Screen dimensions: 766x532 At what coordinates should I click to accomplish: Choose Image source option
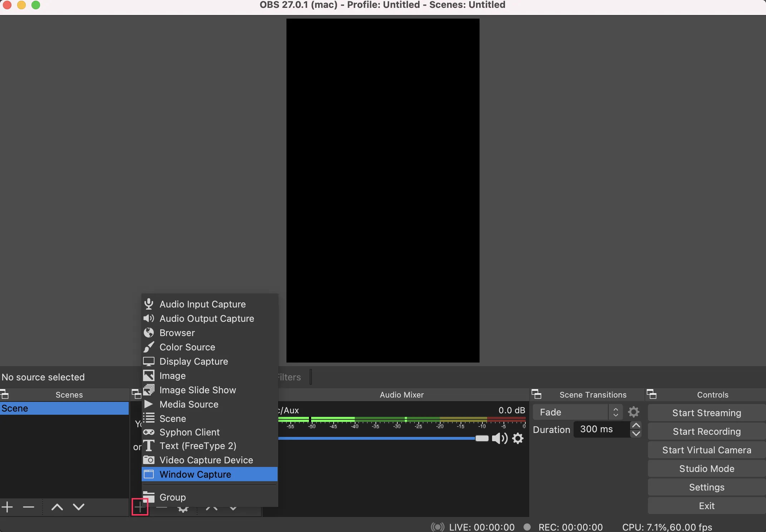[x=210, y=376]
